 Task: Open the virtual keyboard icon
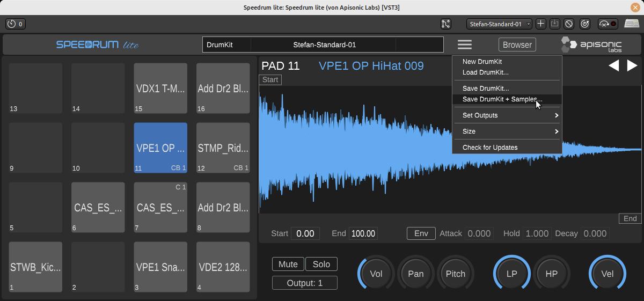pos(632,24)
